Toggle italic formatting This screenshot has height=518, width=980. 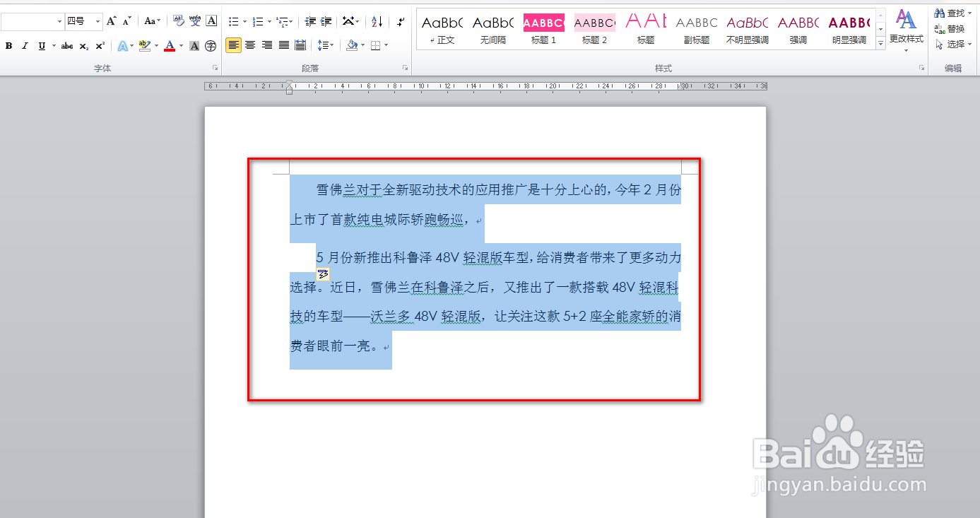[x=25, y=46]
